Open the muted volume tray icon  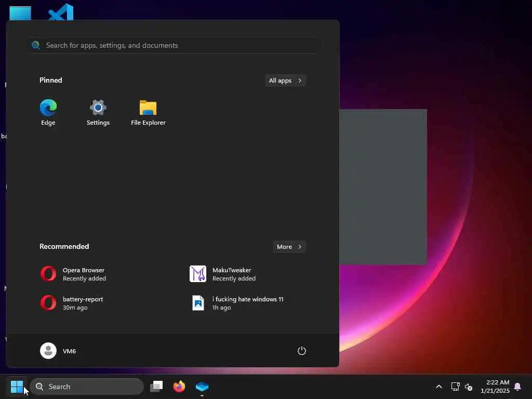coord(469,387)
